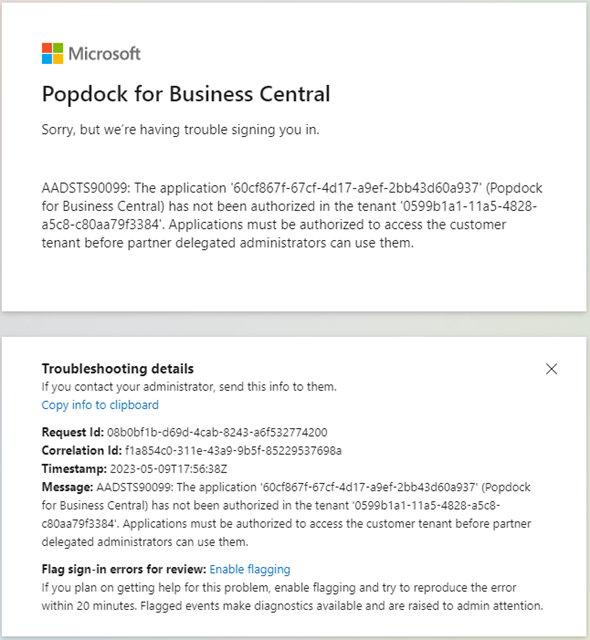590x640 pixels.
Task: Close the Troubleshooting details panel
Action: (551, 369)
